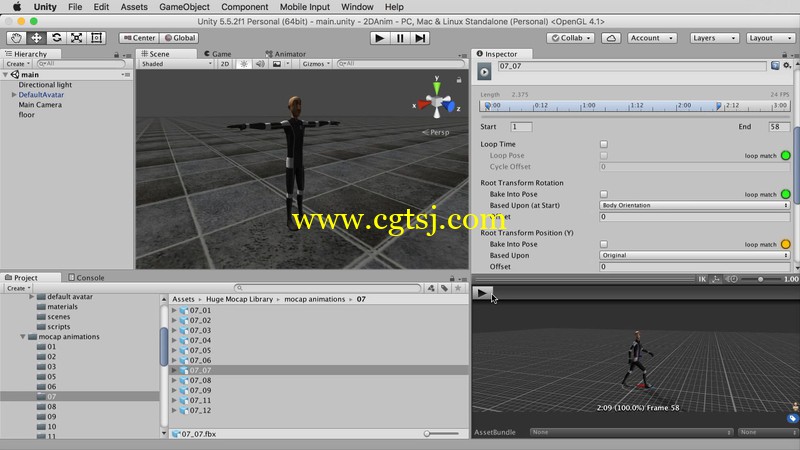The image size is (800, 450).
Task: Open the Account dropdown
Action: click(x=652, y=38)
